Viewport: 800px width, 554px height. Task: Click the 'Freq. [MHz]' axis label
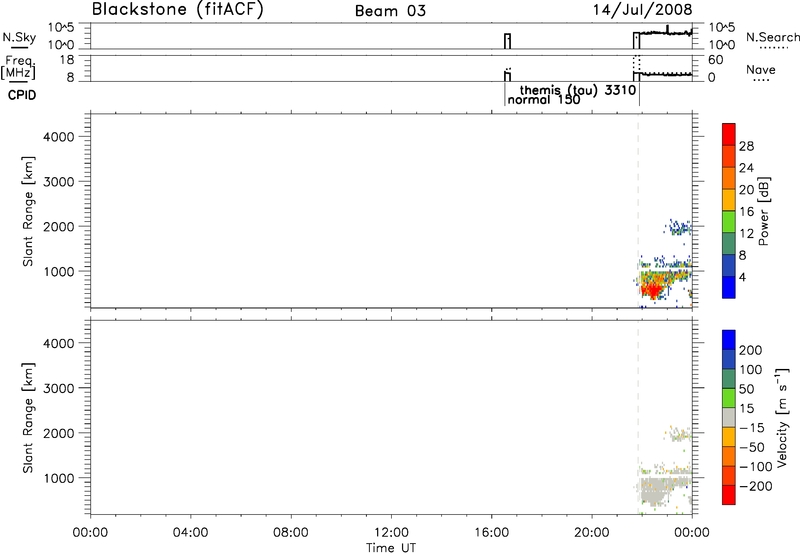pyautogui.click(x=19, y=67)
